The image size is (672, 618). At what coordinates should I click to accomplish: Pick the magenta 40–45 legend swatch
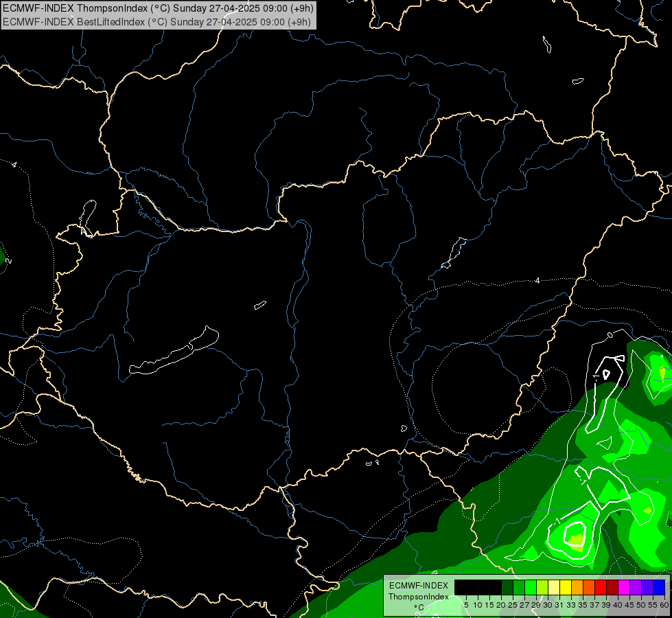625,587
